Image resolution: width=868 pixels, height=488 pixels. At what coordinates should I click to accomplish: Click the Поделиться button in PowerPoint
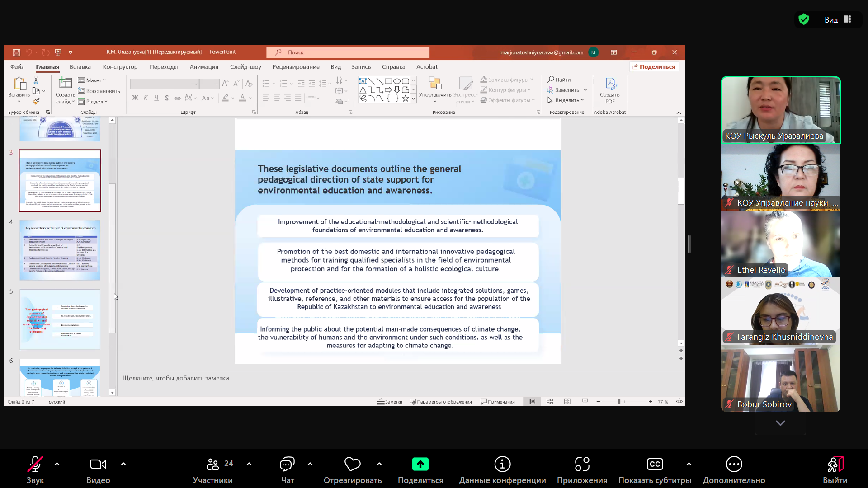pyautogui.click(x=654, y=67)
